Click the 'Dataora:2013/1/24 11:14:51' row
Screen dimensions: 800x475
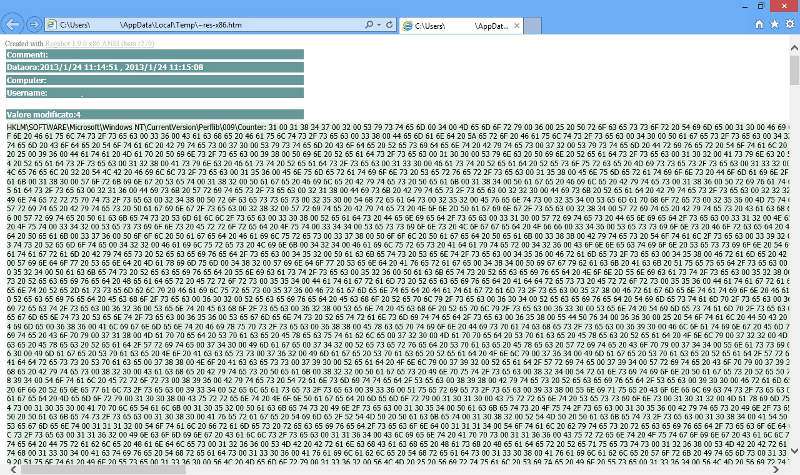point(155,67)
